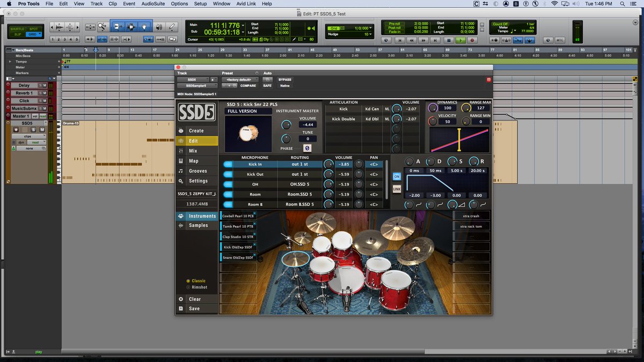This screenshot has width=644, height=362.
Task: Select the Pencil tool
Action: 172,26
